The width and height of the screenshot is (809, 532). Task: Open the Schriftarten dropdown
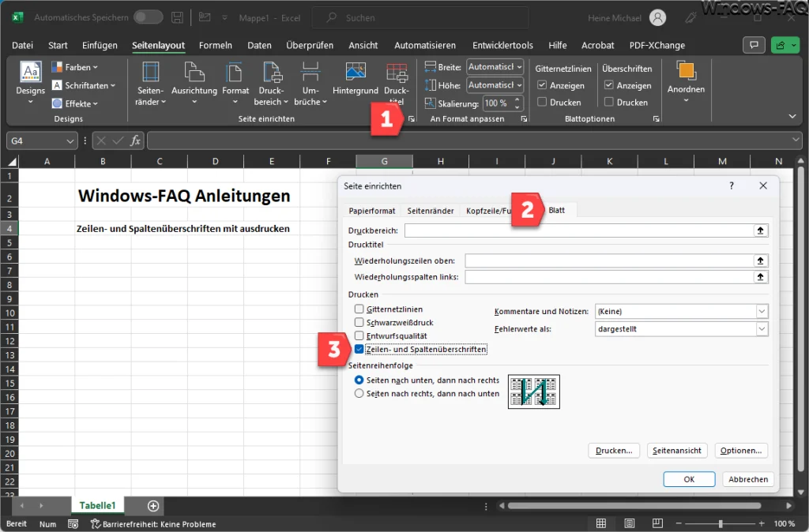[84, 85]
